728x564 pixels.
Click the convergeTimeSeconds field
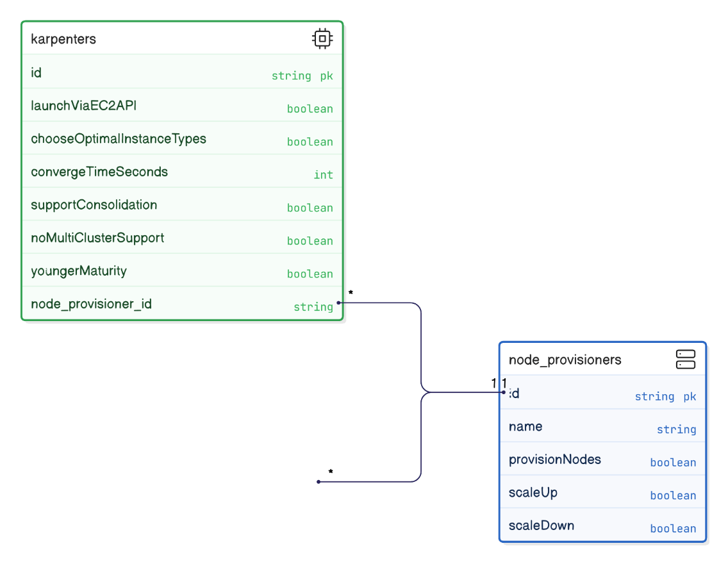(182, 171)
